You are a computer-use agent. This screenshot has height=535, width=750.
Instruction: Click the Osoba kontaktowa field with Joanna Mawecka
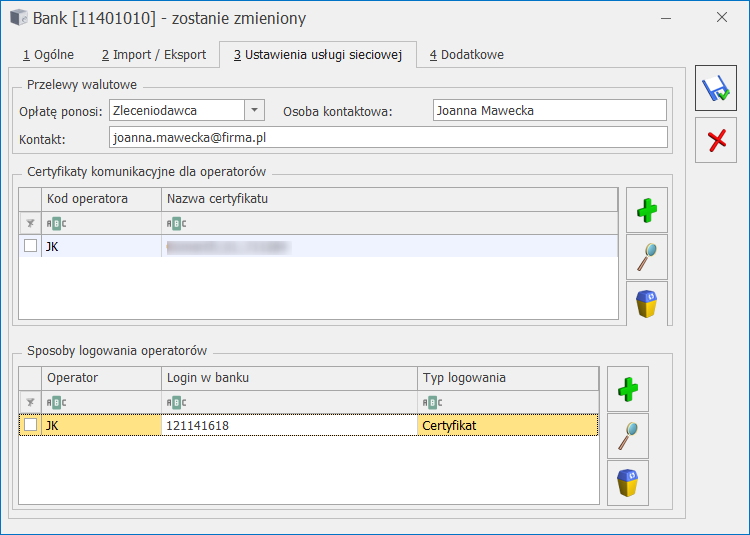550,110
